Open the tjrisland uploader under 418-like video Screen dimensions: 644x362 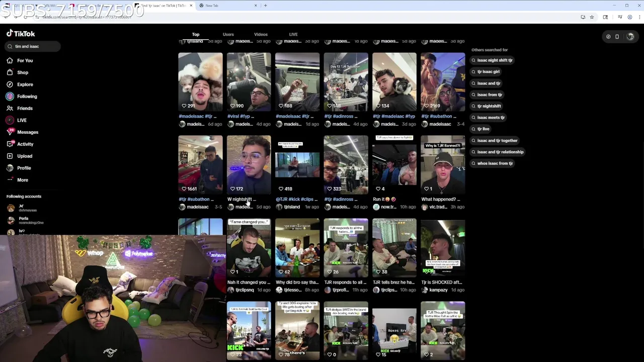[288, 207]
